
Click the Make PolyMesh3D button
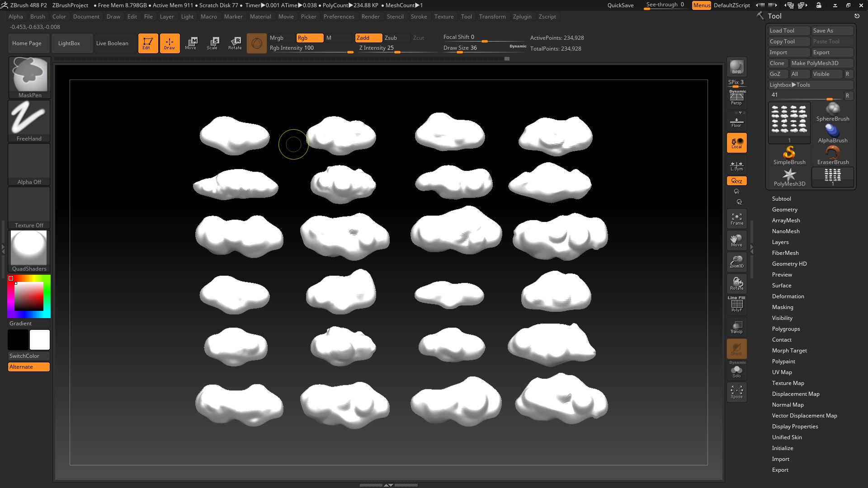click(x=821, y=63)
